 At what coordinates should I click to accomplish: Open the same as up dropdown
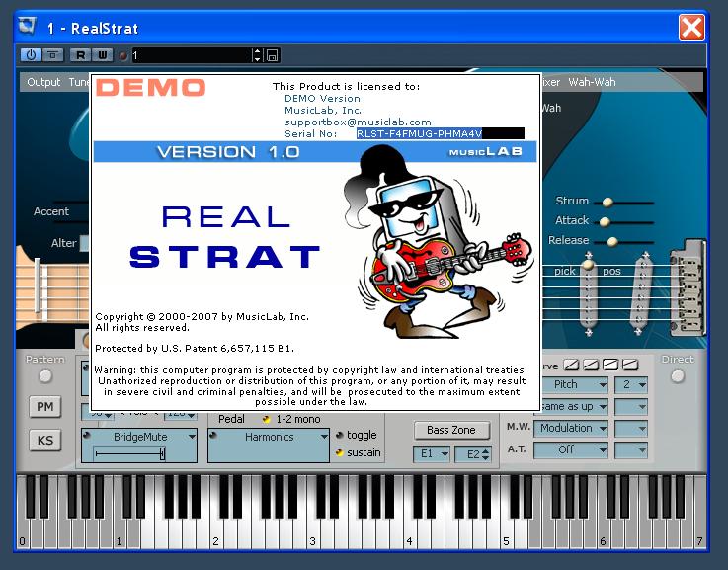(x=574, y=407)
